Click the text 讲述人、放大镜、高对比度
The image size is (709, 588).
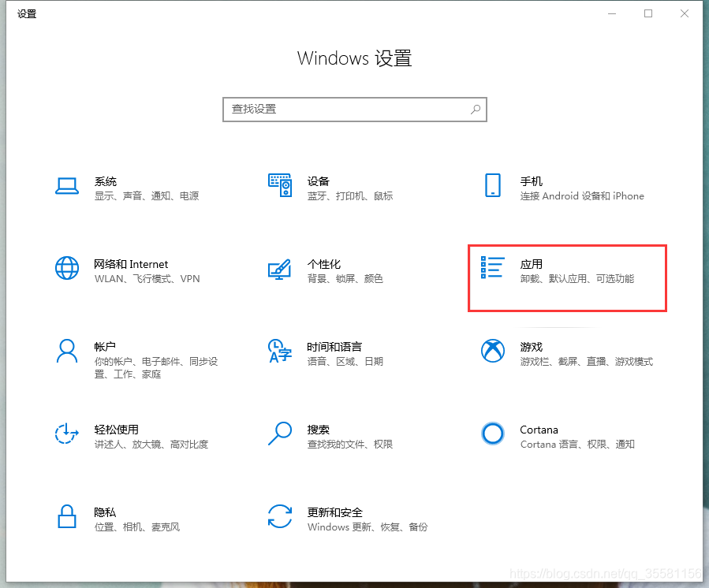151,444
